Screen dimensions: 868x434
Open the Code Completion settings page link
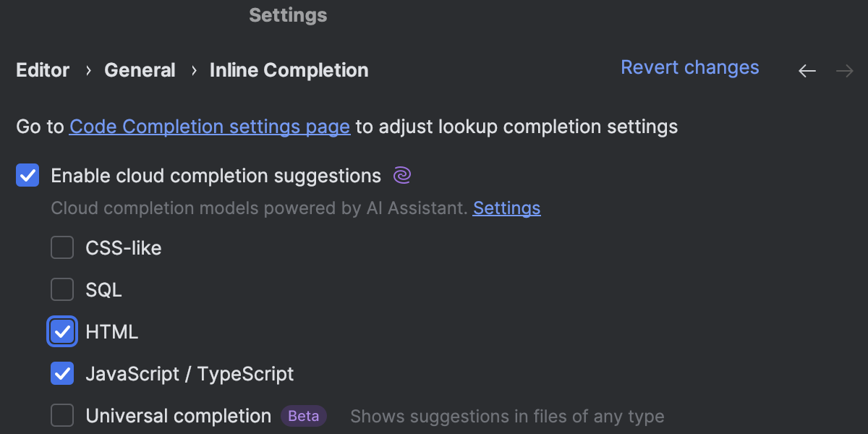tap(210, 127)
